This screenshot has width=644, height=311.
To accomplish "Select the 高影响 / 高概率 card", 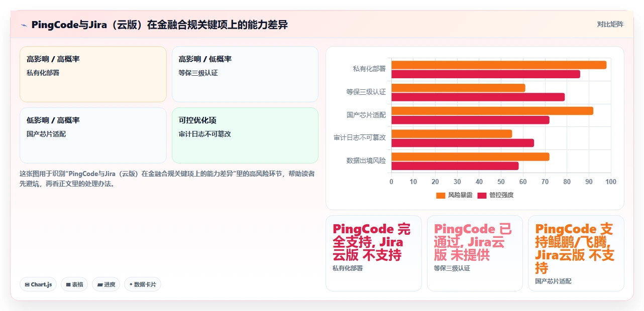I will 93,74.
